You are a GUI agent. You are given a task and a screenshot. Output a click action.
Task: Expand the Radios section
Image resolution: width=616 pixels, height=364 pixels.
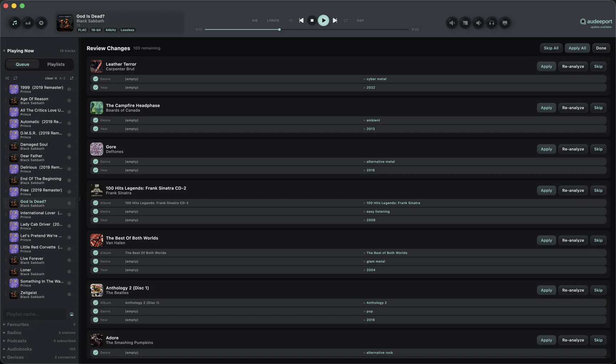pos(4,333)
